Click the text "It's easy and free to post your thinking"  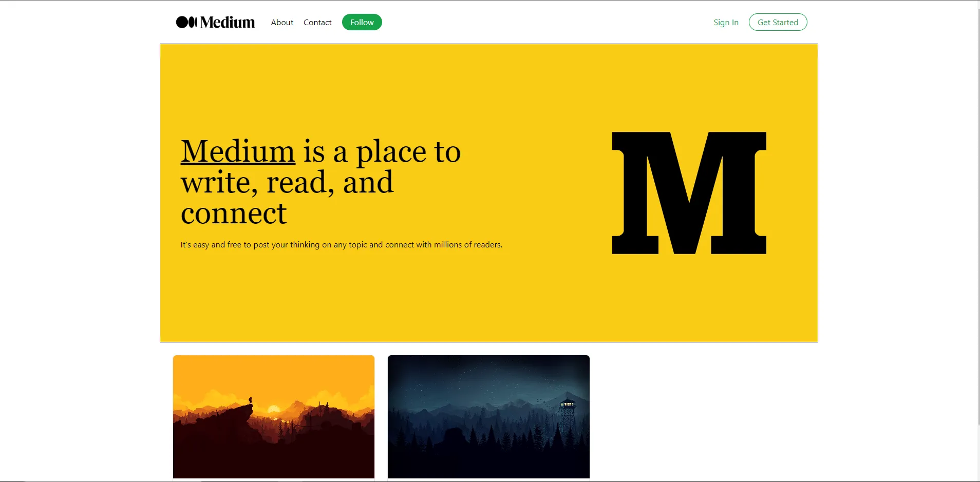coord(250,245)
